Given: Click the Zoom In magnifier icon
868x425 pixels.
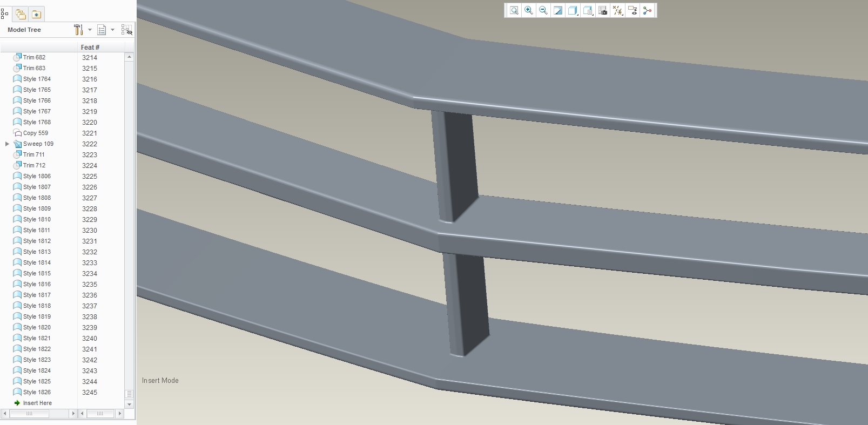Looking at the screenshot, I should [x=528, y=10].
